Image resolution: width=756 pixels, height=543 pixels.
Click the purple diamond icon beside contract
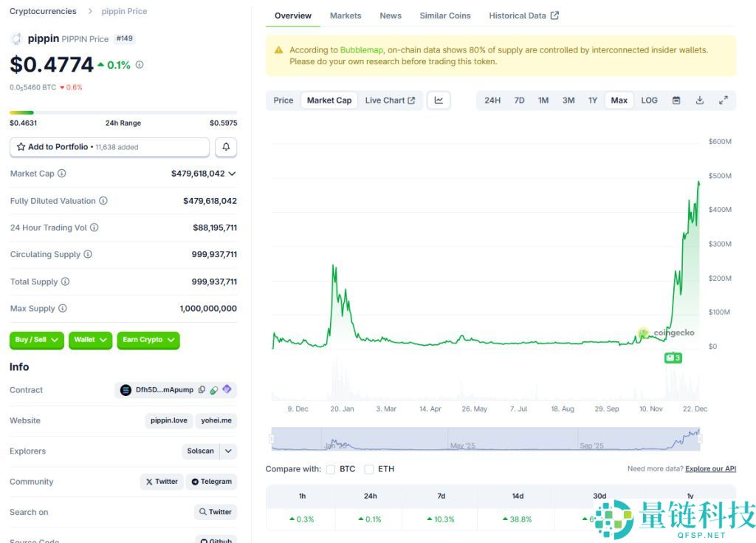point(227,389)
